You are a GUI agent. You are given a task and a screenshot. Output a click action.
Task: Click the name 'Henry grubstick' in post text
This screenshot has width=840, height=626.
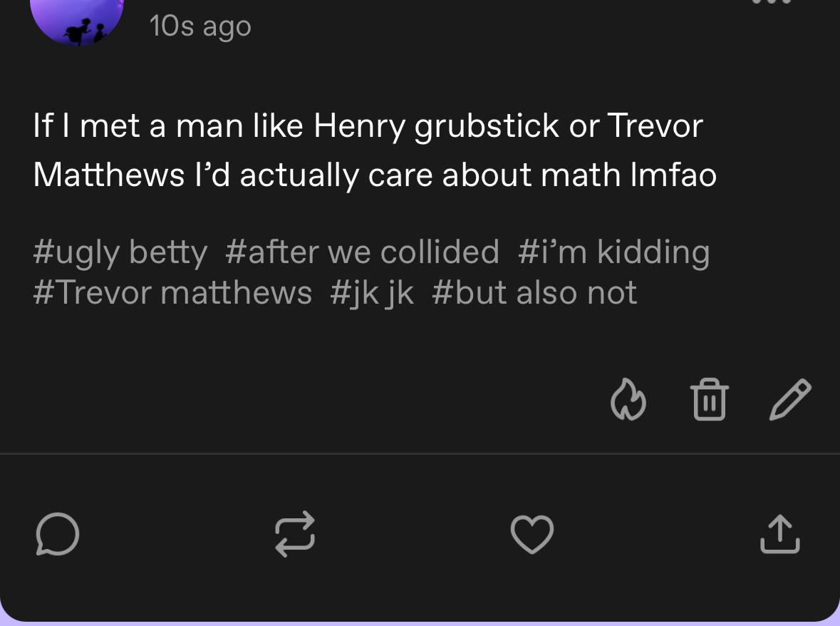point(436,126)
